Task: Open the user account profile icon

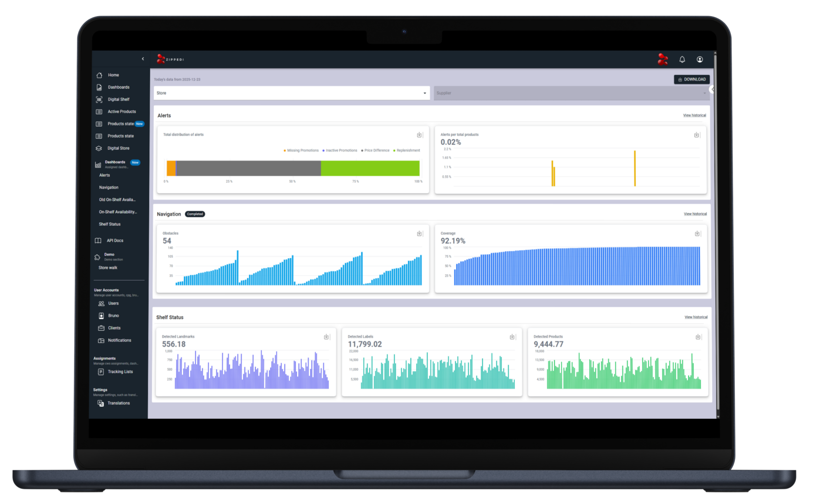Action: coord(700,60)
